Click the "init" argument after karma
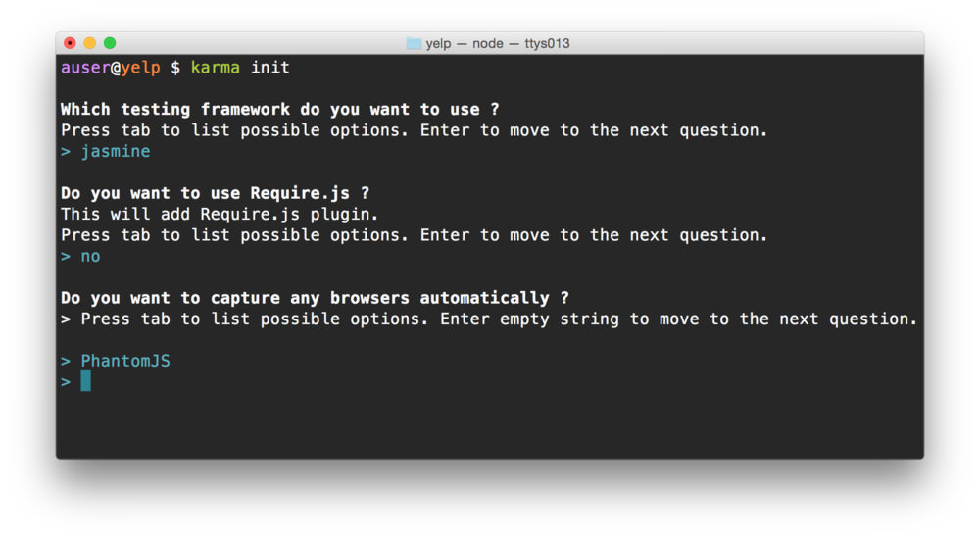The height and width of the screenshot is (539, 980). pyautogui.click(x=269, y=68)
